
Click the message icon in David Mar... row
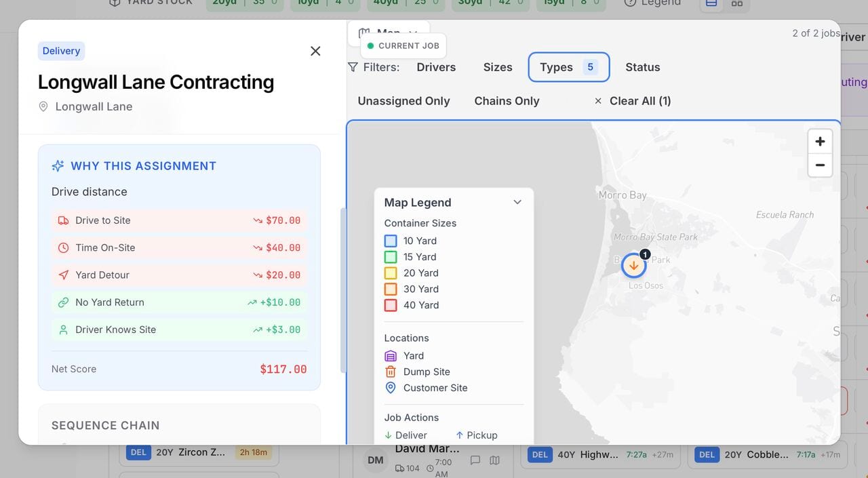[475, 460]
